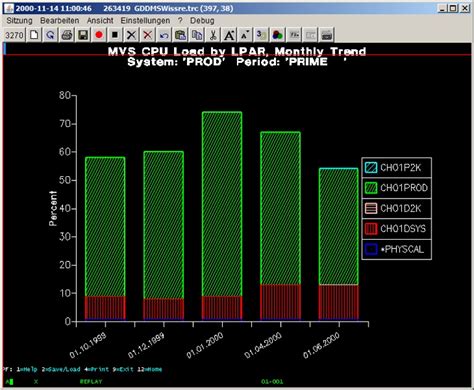Click the green bar segment for 01.12.1999
474x390 pixels.
164,225
